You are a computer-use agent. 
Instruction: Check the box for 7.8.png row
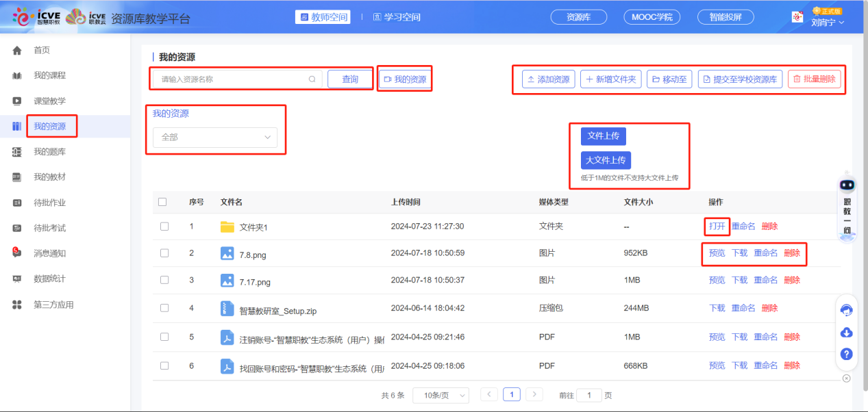tap(164, 253)
